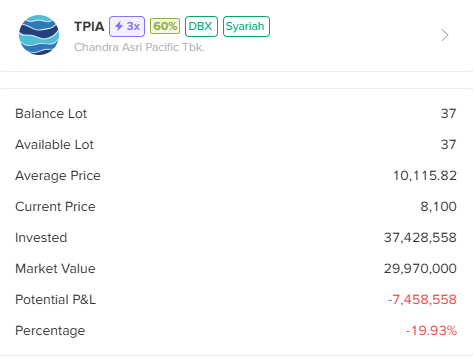Select the Available Lot value 37
The width and height of the screenshot is (473, 362).
(448, 145)
